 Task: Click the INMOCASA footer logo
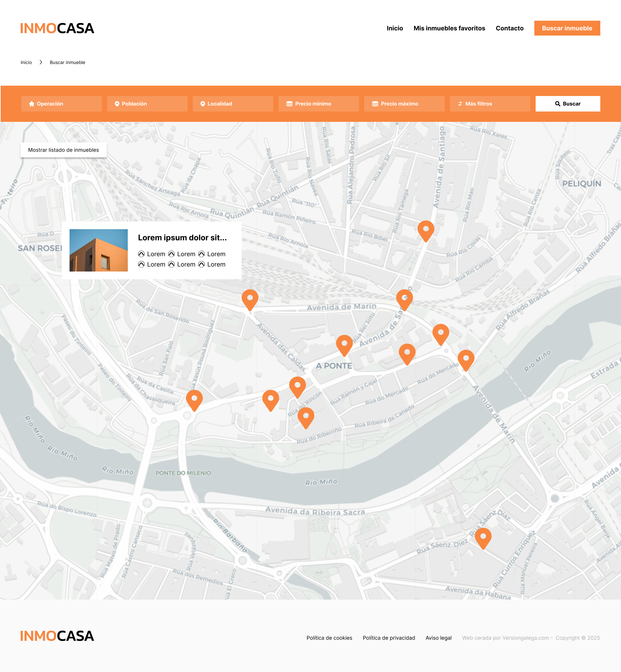(57, 636)
